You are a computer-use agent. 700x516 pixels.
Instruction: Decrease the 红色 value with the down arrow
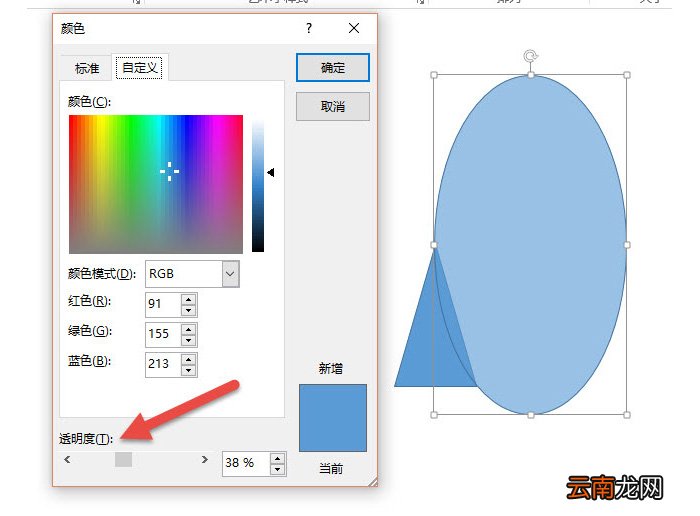point(189,310)
